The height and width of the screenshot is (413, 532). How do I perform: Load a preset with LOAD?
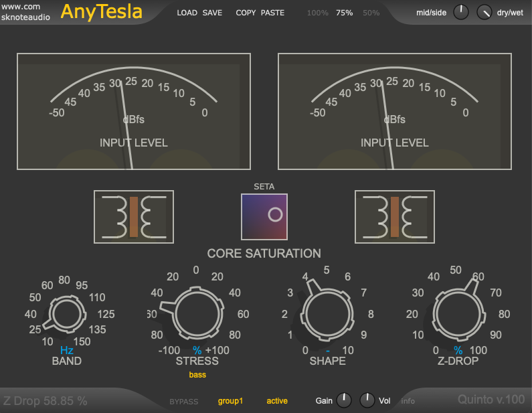pos(187,13)
